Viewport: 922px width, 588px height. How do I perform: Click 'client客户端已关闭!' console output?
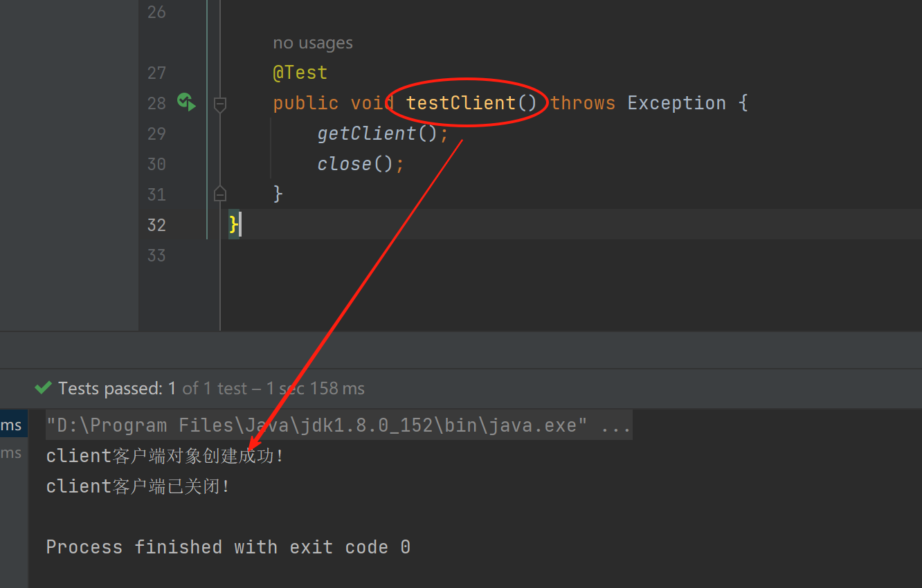click(138, 486)
